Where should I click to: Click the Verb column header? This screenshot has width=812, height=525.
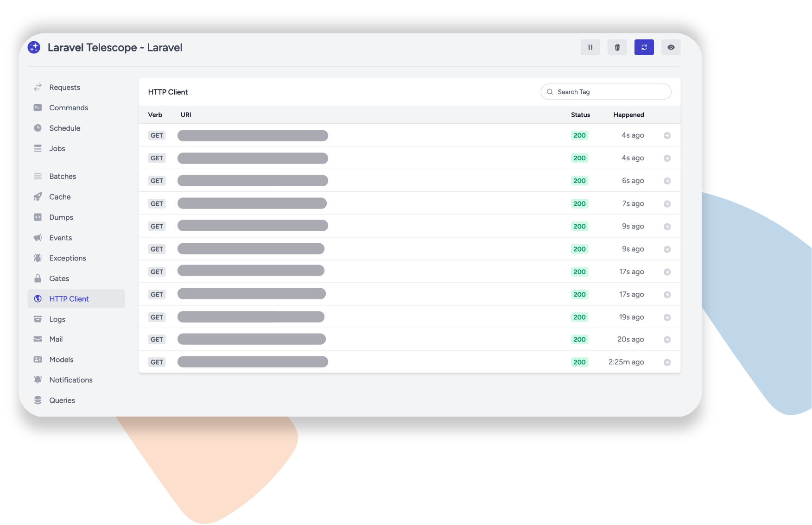pyautogui.click(x=155, y=114)
